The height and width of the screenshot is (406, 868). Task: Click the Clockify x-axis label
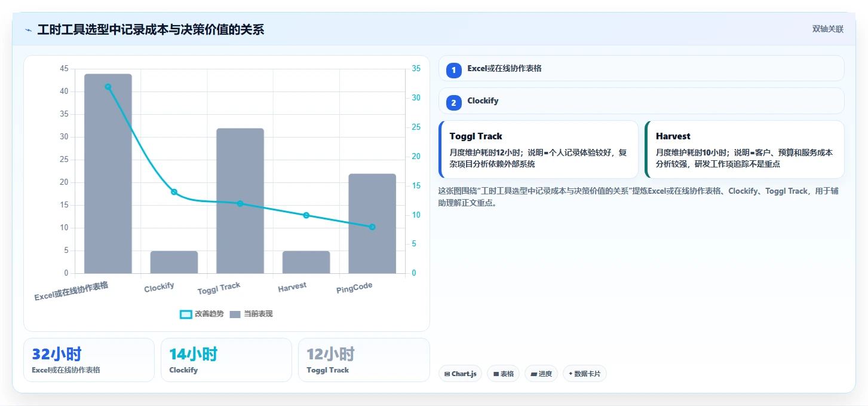tap(160, 287)
